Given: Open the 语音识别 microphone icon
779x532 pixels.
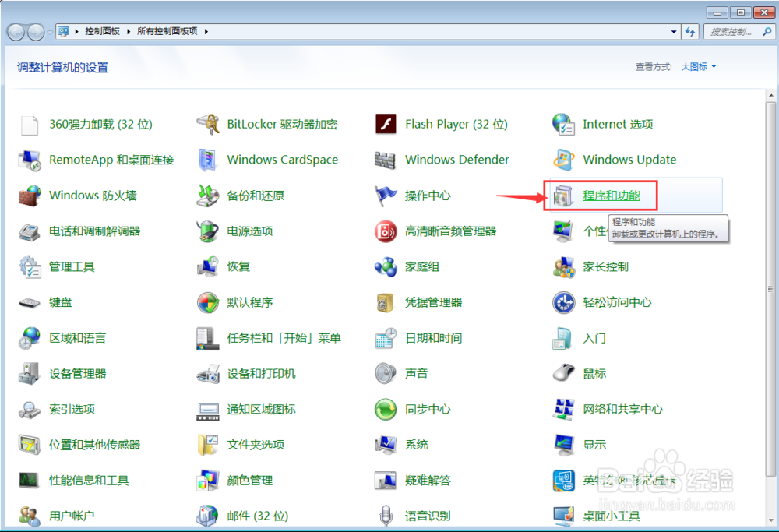Looking at the screenshot, I should (x=386, y=516).
